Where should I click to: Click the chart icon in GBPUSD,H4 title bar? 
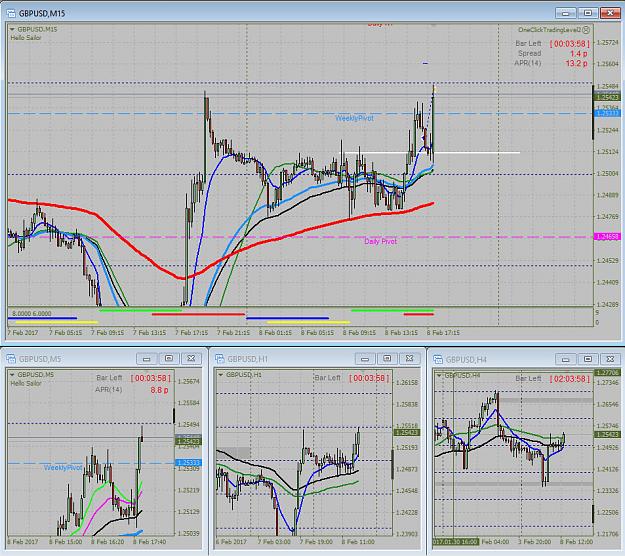tap(438, 359)
